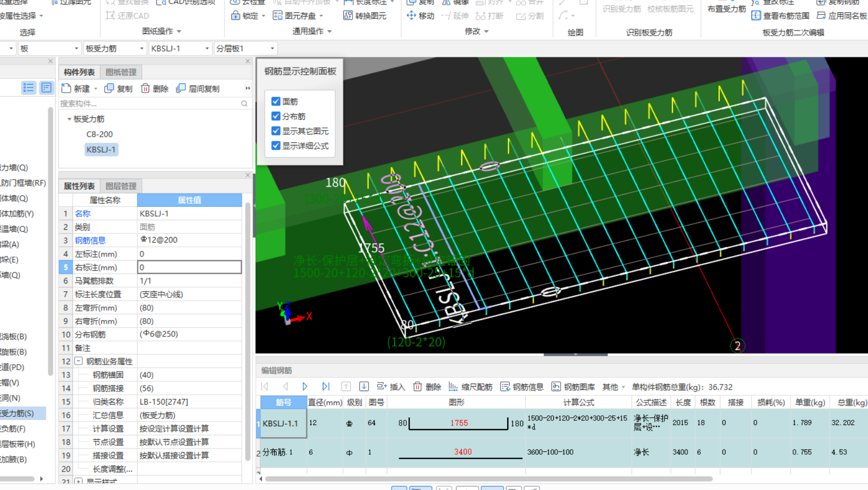This screenshot has height=490, width=868.
Task: Click the 右标注(mm) value input field
Action: pyautogui.click(x=190, y=267)
